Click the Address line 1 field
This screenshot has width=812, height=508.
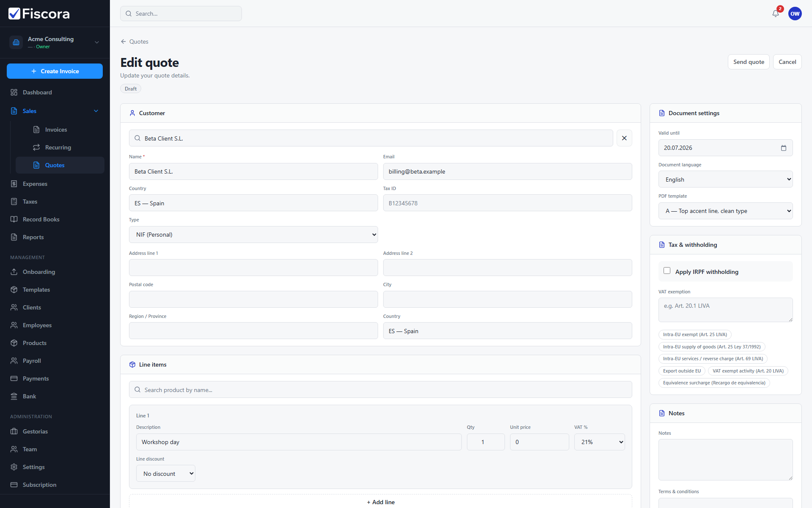pyautogui.click(x=253, y=268)
